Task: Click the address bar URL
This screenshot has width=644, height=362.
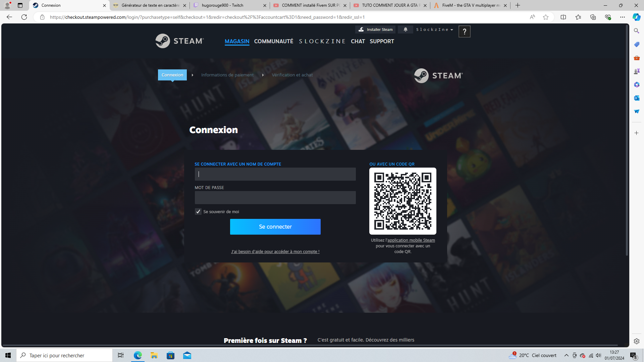Action: (207, 17)
